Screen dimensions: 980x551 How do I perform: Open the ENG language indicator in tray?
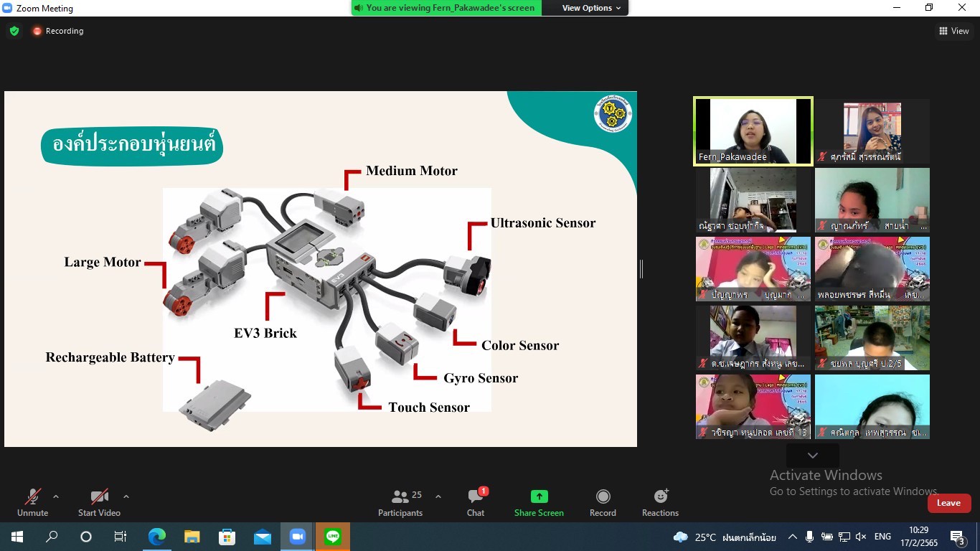[882, 537]
